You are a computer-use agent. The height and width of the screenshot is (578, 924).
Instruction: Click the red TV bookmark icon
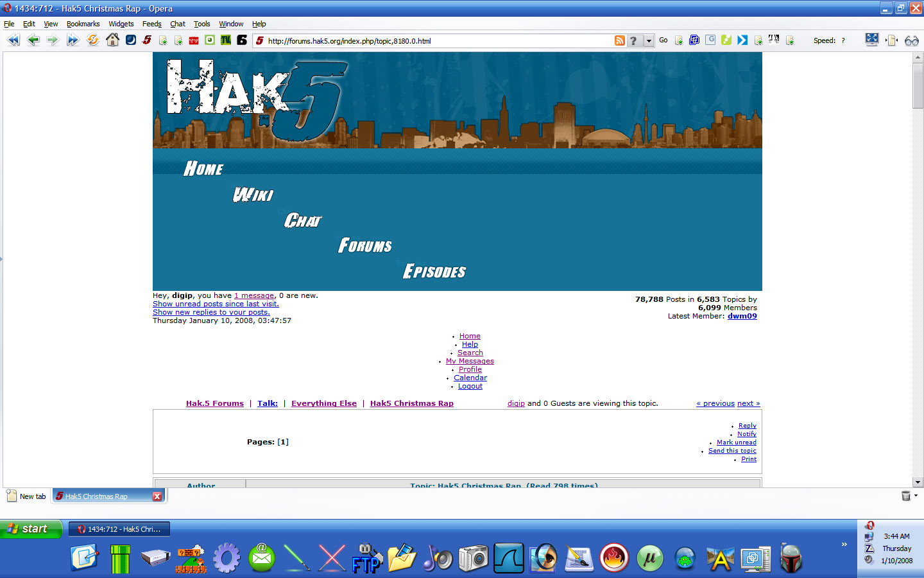click(194, 40)
